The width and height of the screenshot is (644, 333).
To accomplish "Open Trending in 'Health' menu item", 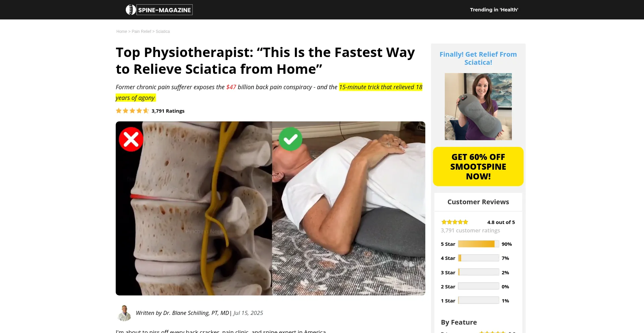I will pos(494,10).
